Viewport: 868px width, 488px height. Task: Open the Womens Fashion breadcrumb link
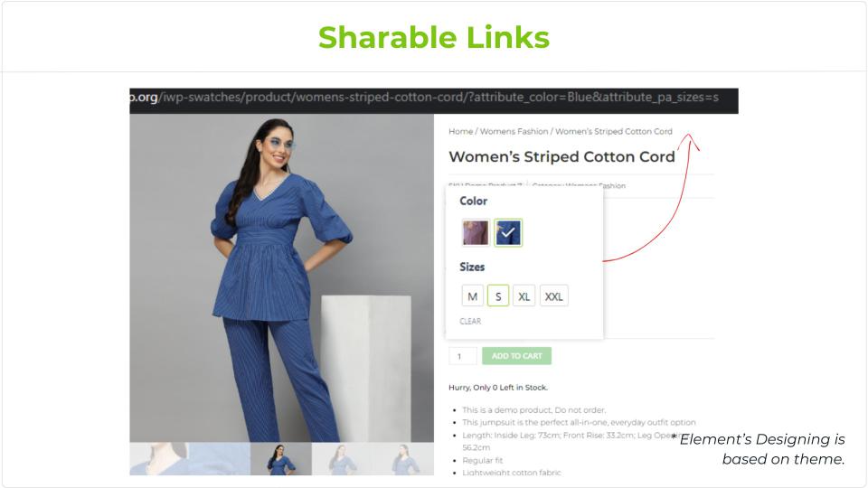click(x=514, y=131)
